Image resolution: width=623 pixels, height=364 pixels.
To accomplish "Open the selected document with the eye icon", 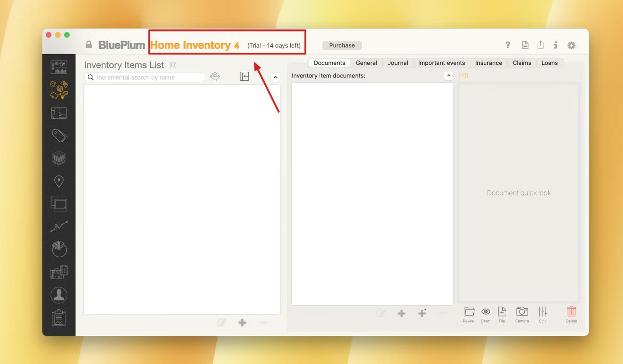I will click(x=485, y=314).
